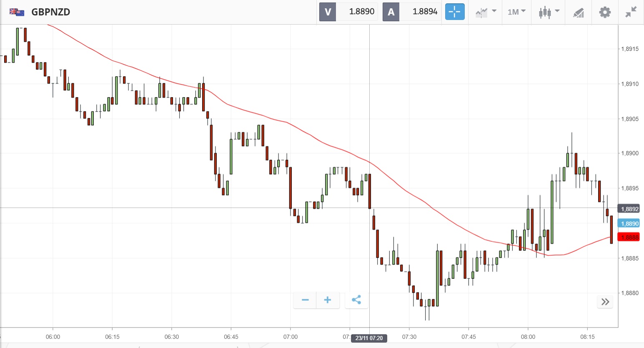This screenshot has height=348, width=644.
Task: Zoom in with the plus button
Action: [x=328, y=300]
